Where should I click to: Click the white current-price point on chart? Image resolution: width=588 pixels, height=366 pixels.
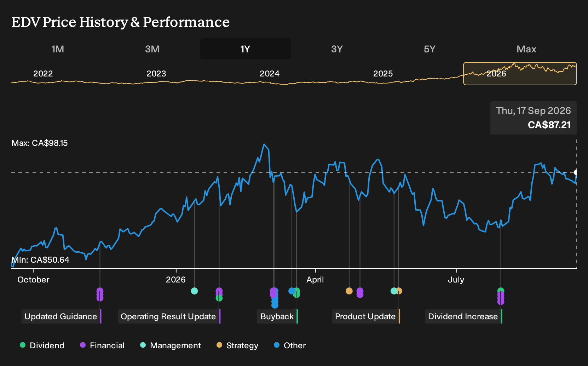coord(576,172)
